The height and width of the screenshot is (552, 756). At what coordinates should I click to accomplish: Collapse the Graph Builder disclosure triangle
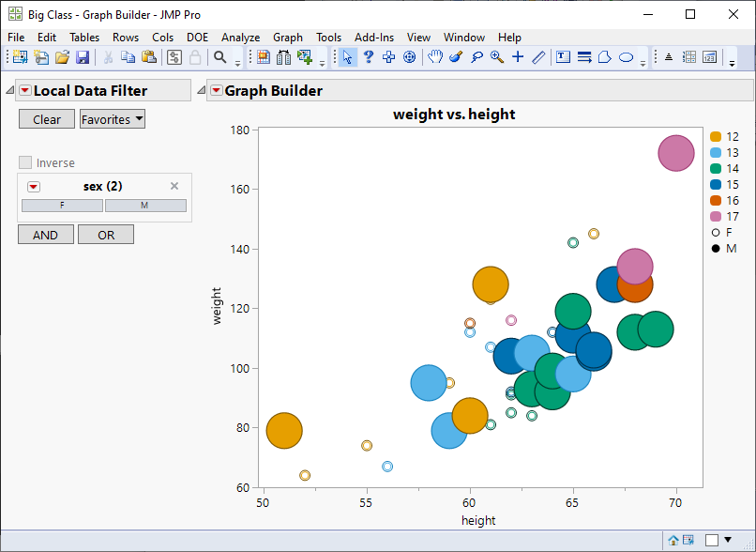pyautogui.click(x=201, y=90)
